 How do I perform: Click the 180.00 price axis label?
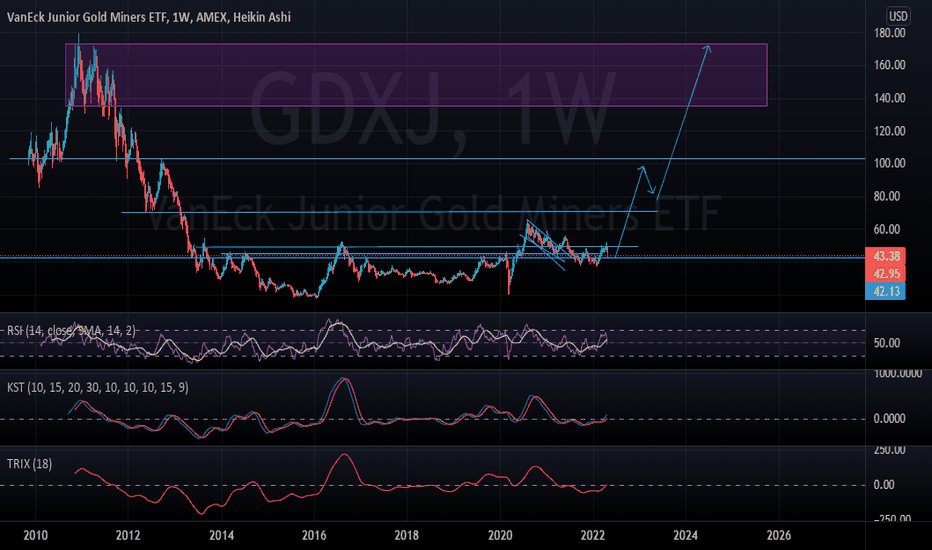point(889,33)
